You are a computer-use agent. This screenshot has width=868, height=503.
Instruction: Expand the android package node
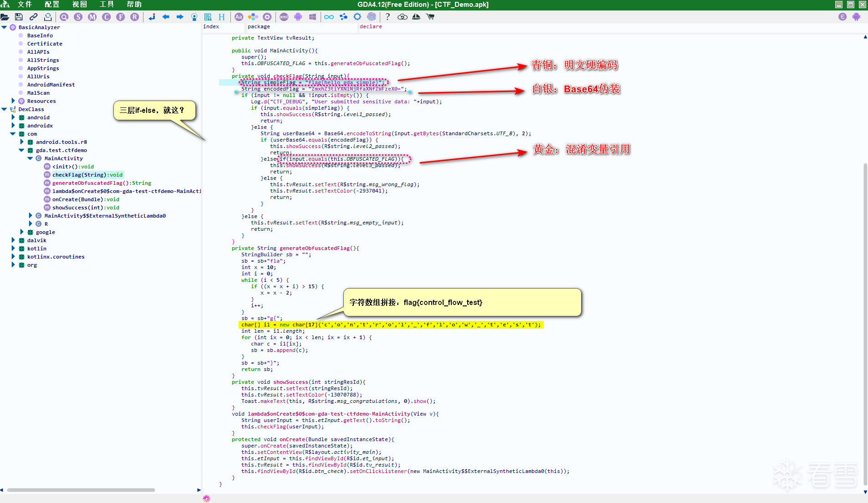(x=13, y=117)
